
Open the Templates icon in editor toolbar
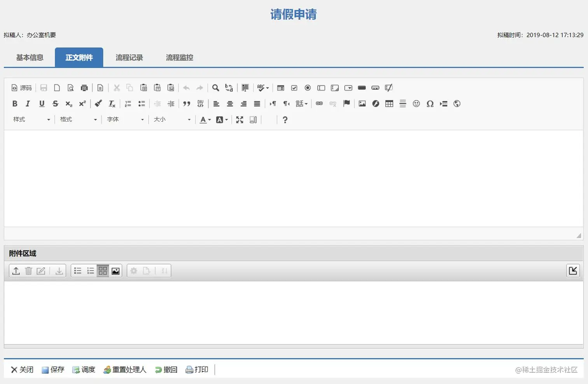100,88
